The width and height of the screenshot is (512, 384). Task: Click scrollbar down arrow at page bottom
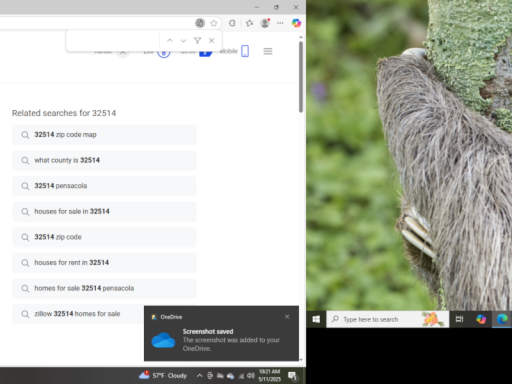(x=301, y=360)
